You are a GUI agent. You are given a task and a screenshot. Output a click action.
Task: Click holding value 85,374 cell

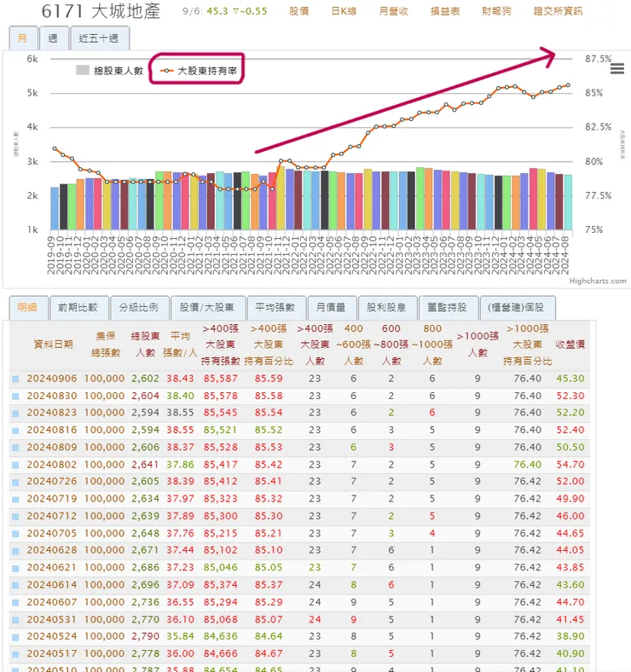coord(220,585)
